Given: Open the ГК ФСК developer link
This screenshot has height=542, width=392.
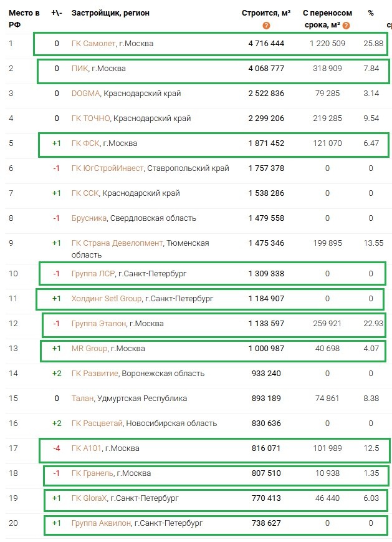Looking at the screenshot, I should [x=85, y=143].
